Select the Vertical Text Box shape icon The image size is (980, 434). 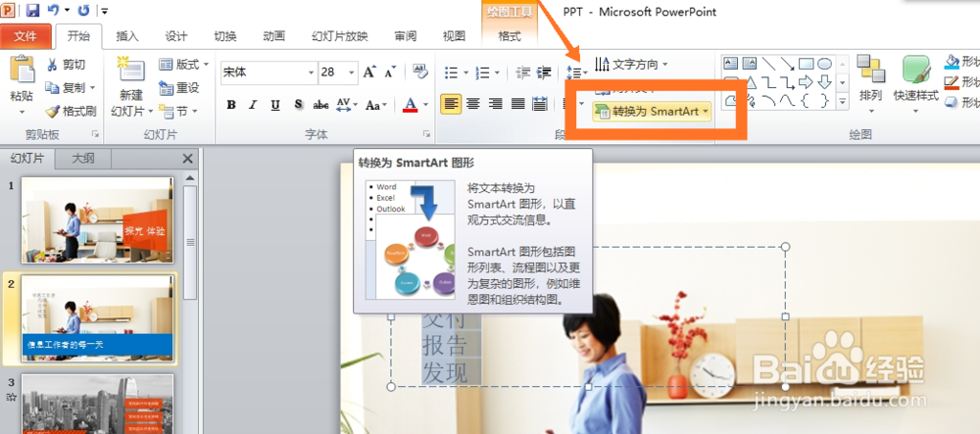click(x=750, y=64)
